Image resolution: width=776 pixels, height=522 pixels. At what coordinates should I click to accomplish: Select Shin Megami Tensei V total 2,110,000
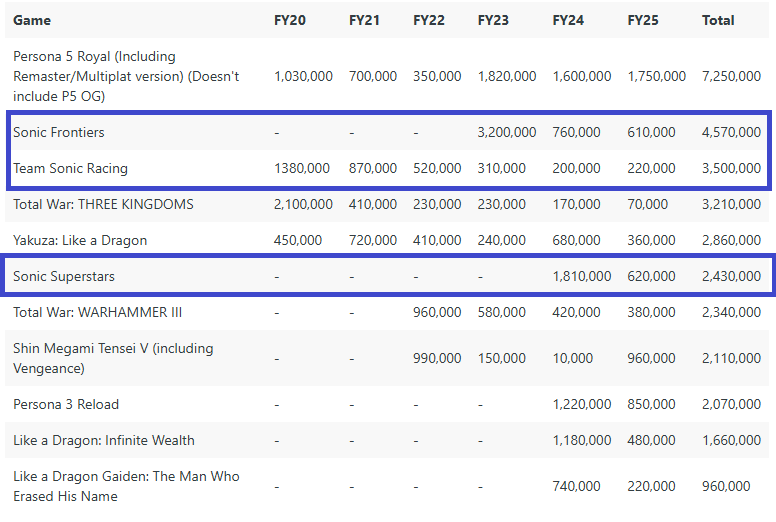coord(731,358)
